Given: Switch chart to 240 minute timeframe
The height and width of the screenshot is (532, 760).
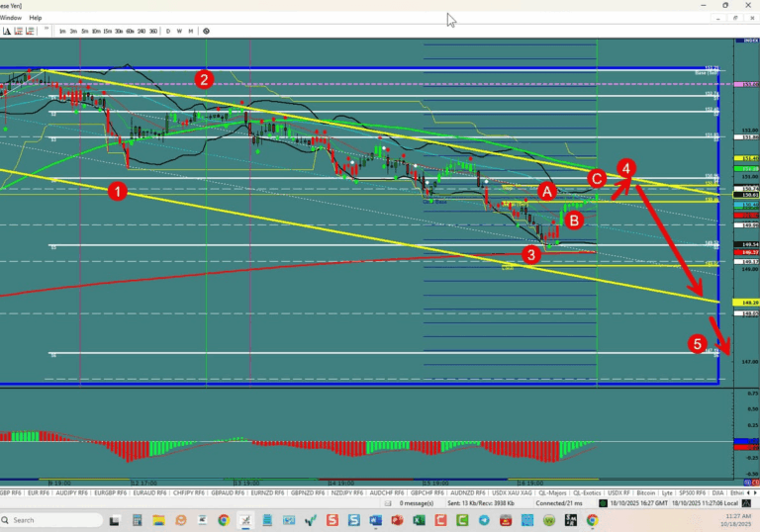Looking at the screenshot, I should (x=142, y=31).
